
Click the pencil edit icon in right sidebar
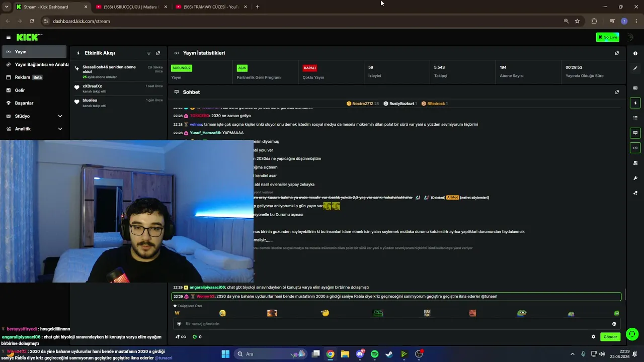[635, 68]
